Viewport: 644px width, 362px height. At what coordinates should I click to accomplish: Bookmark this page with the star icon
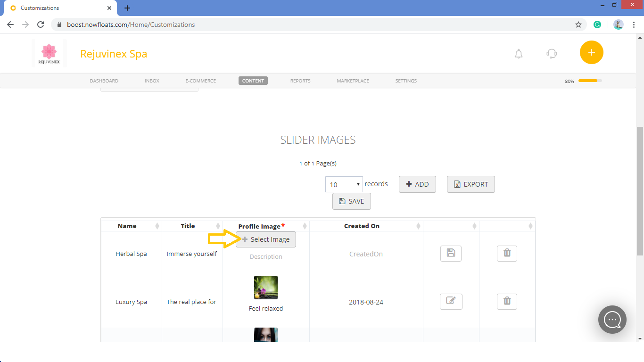[x=578, y=25]
